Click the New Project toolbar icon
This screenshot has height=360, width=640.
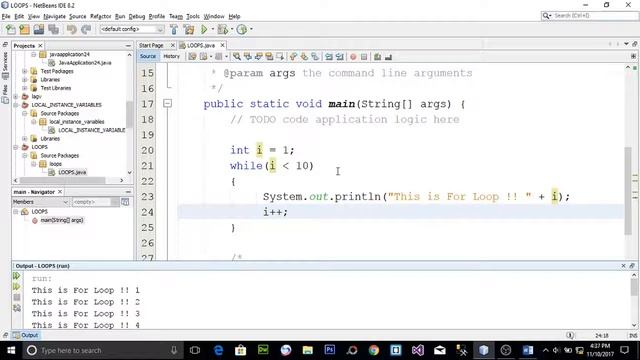click(24, 29)
